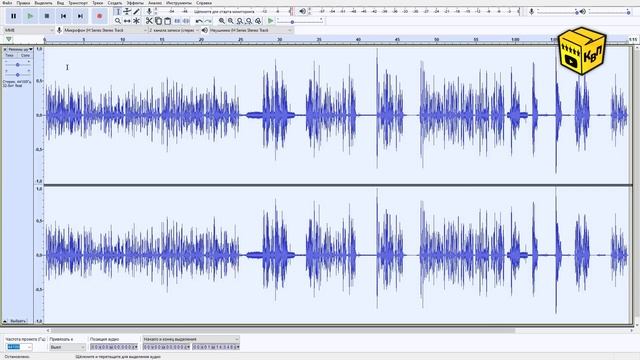Open the Правка menu

coord(23,3)
